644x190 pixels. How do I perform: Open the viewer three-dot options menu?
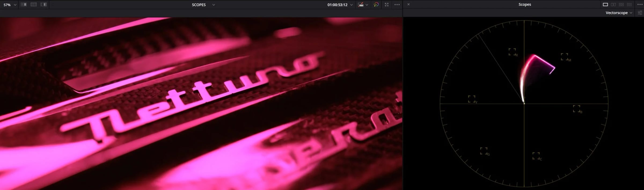coord(397,5)
